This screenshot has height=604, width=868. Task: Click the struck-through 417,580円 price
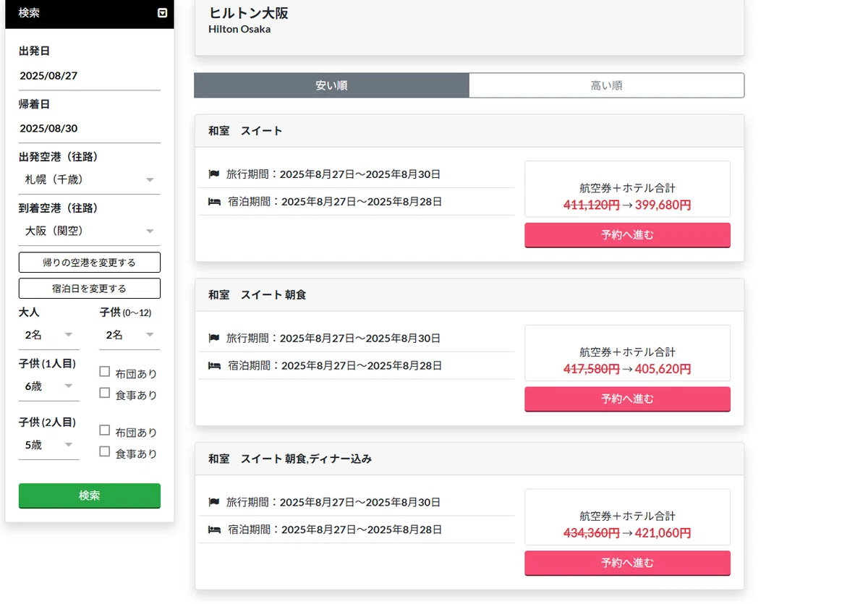[x=592, y=369]
